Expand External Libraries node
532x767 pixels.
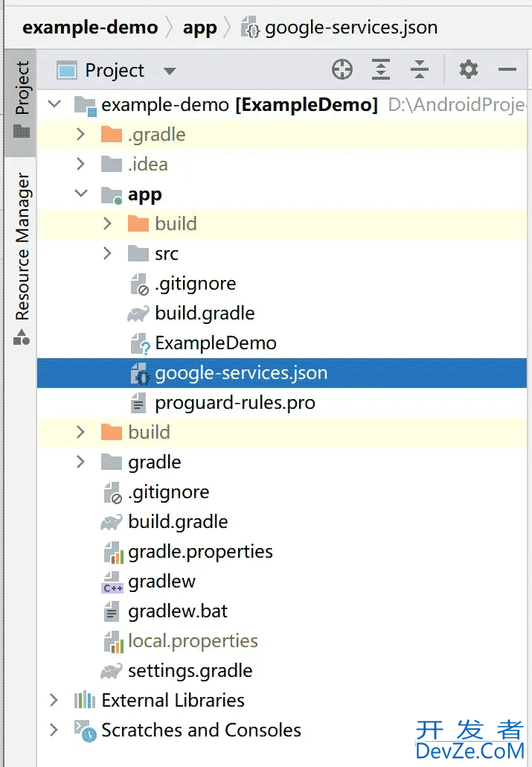click(x=54, y=700)
